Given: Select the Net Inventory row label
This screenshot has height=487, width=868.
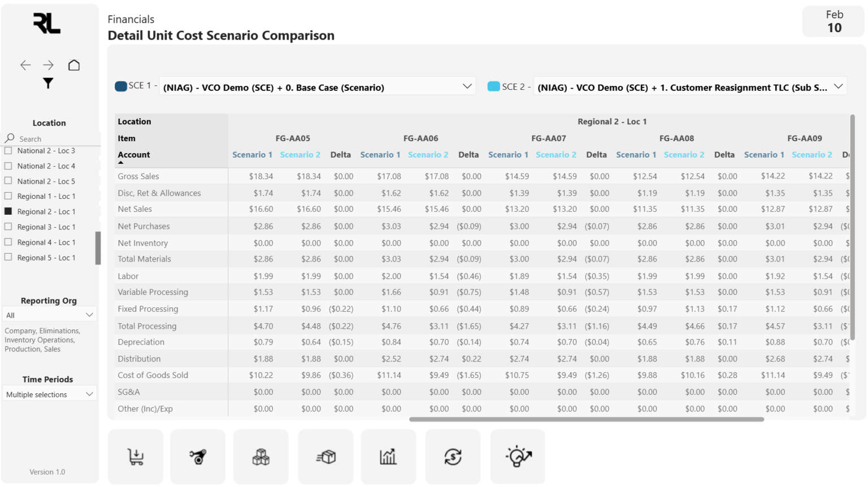Looking at the screenshot, I should (143, 244).
